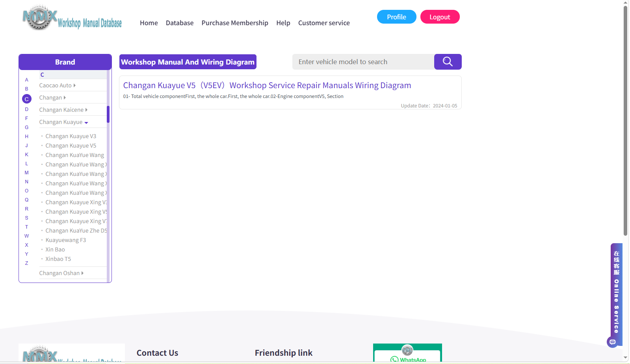Image resolution: width=630 pixels, height=364 pixels.
Task: Select letter S in brand index
Action: (27, 218)
